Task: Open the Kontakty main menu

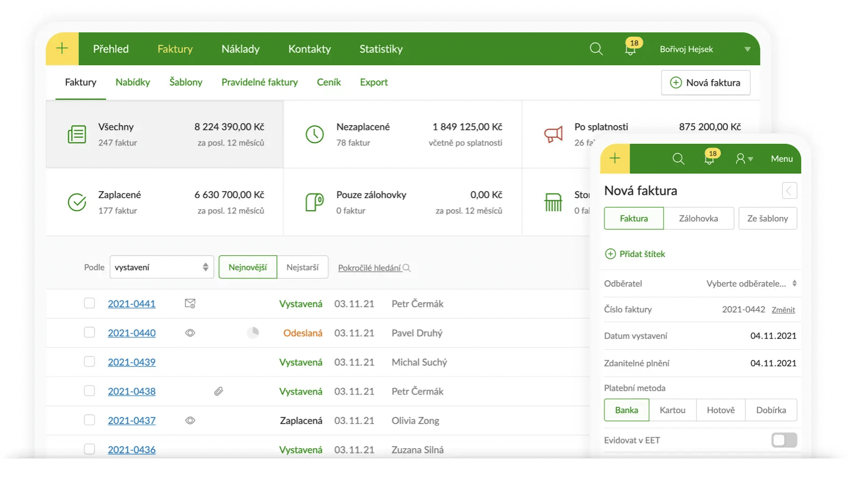Action: pyautogui.click(x=310, y=49)
